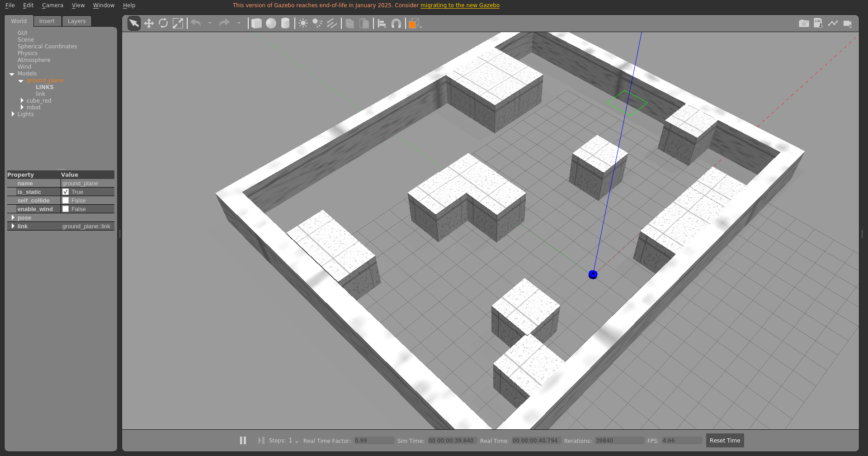Expand the pose property row
868x456 pixels.
tap(13, 218)
